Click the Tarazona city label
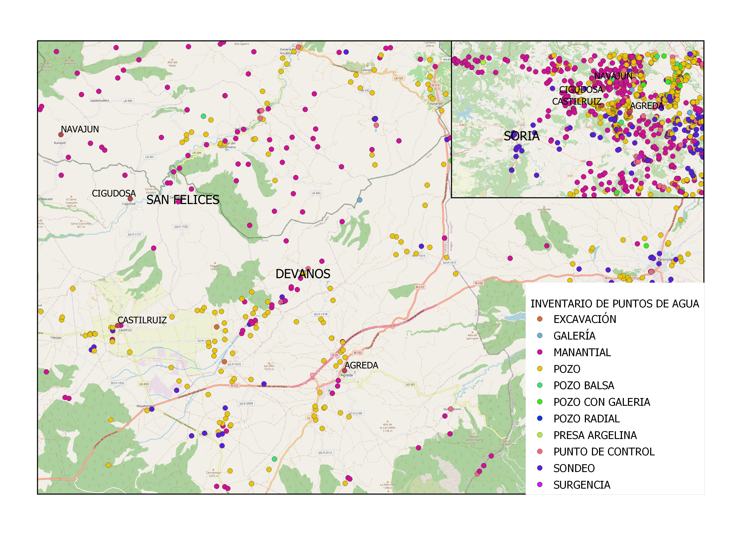Image resolution: width=756 pixels, height=535 pixels. tap(665, 260)
